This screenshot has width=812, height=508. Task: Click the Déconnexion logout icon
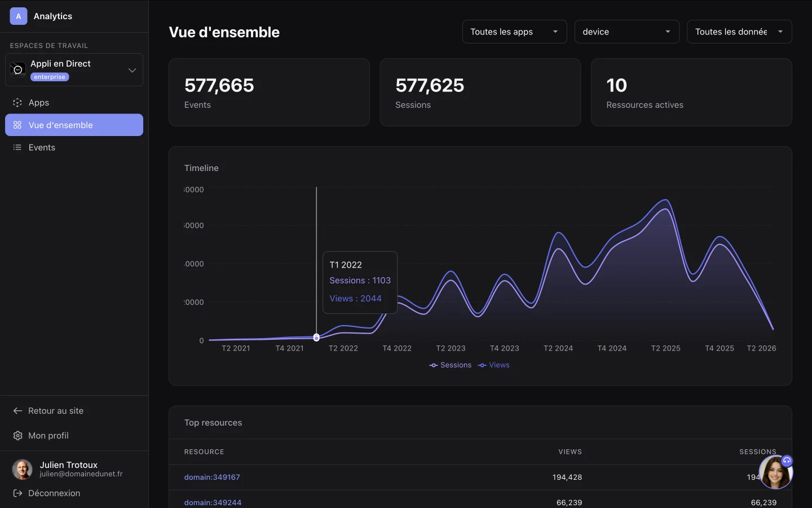click(x=17, y=493)
